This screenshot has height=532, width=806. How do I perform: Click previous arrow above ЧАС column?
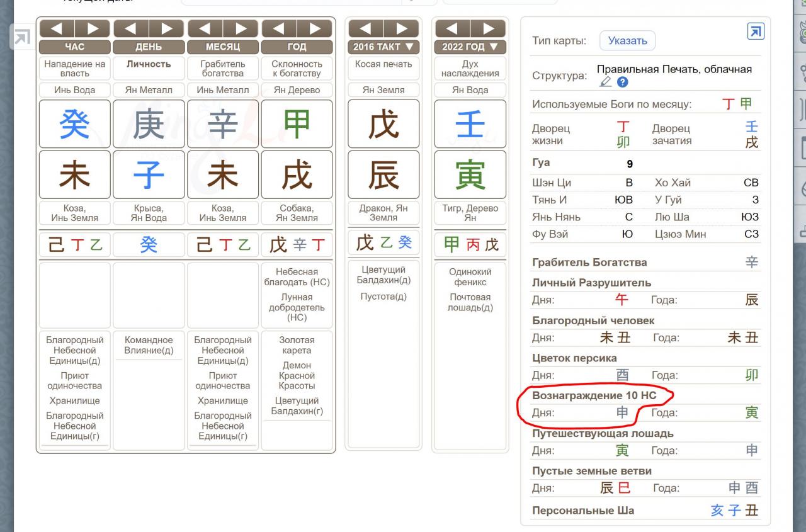click(56, 28)
